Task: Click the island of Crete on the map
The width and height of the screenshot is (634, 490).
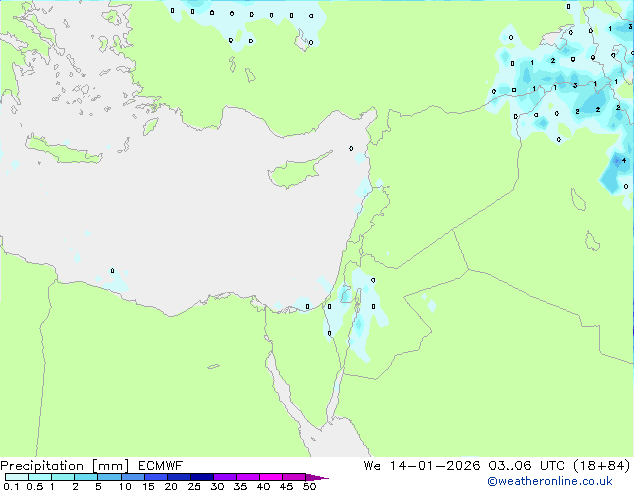Action: (63, 150)
